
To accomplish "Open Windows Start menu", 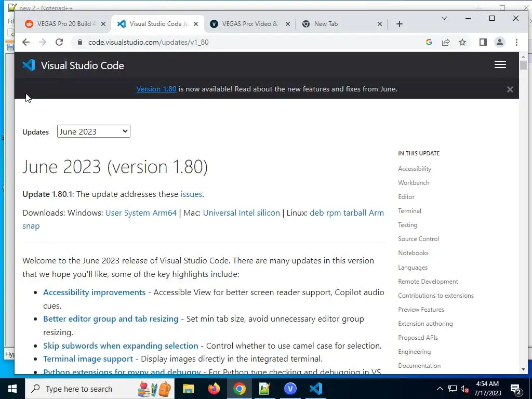I will (12, 389).
